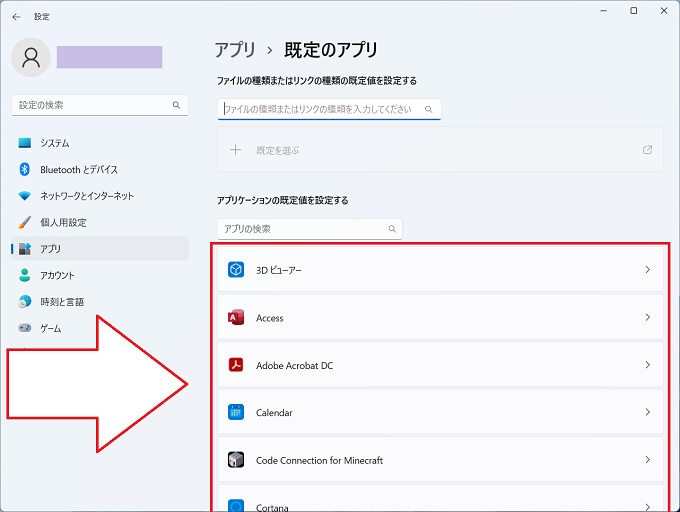Image resolution: width=680 pixels, height=512 pixels.
Task: Click the 3D ビューアー label text
Action: (x=278, y=270)
